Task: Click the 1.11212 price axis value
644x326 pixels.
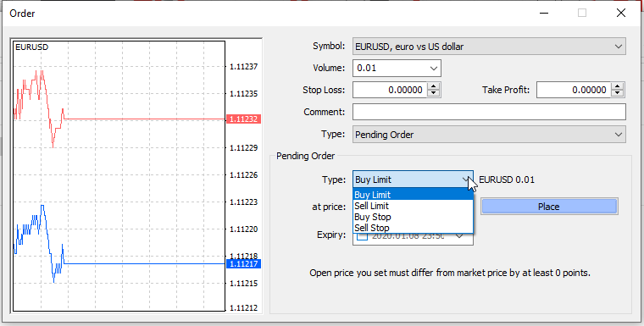Action: coord(243,308)
